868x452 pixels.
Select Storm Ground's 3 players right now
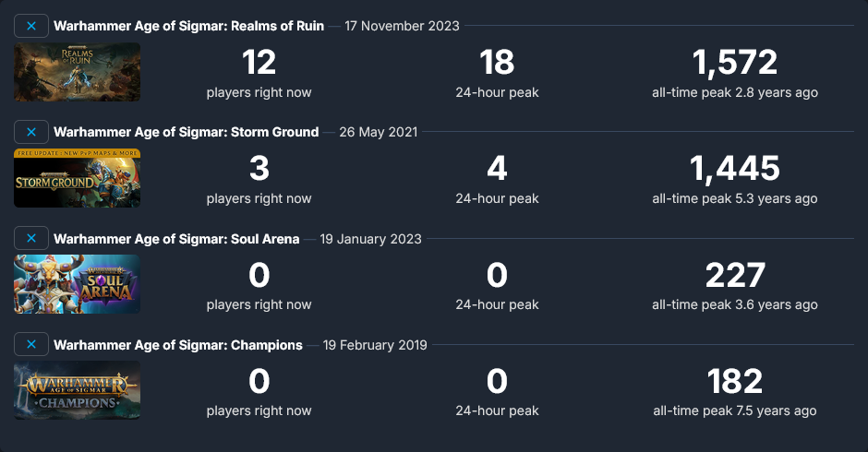(x=259, y=168)
